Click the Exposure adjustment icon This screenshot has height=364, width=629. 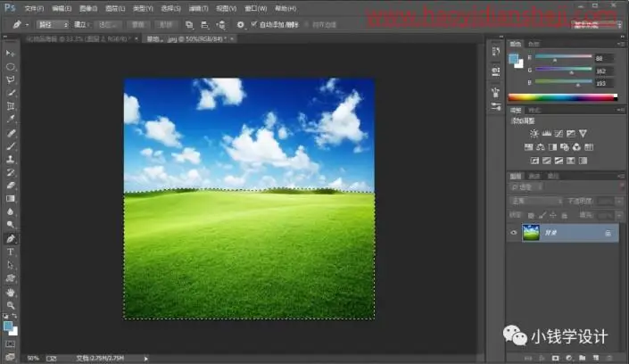[x=570, y=133]
